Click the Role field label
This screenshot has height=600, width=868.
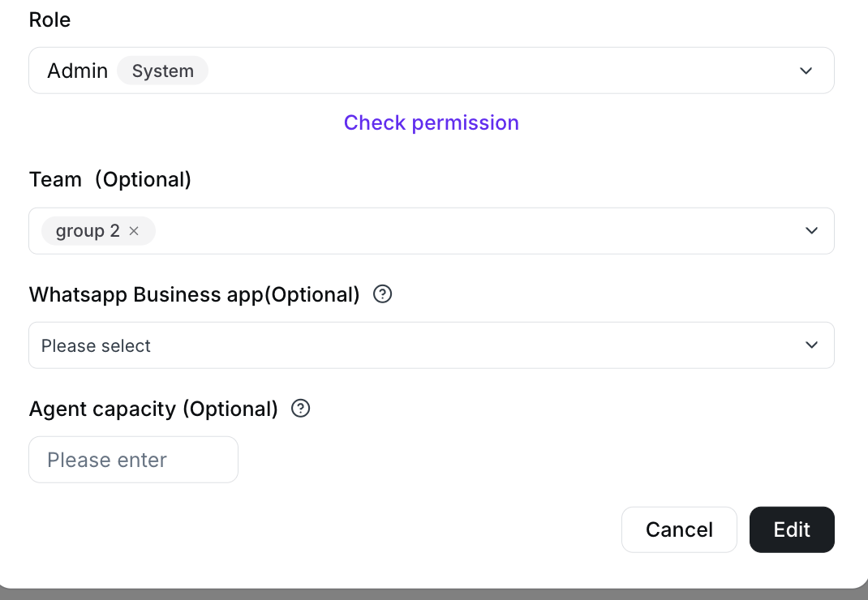49,20
